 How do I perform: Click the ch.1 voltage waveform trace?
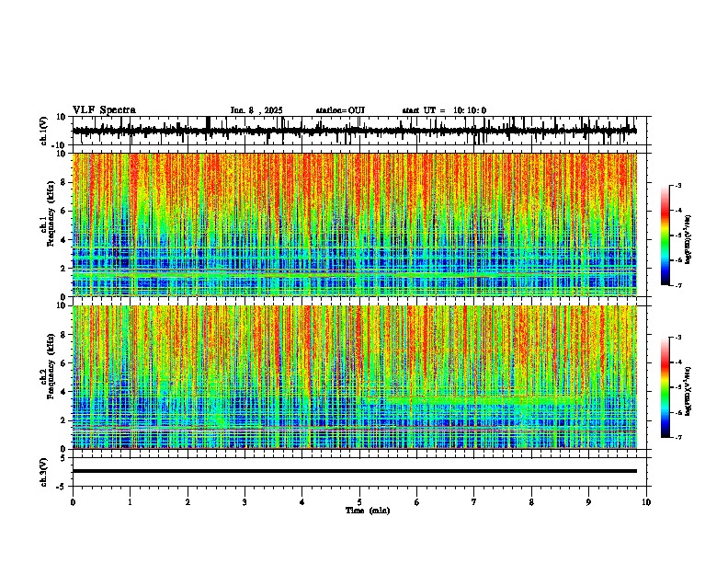(x=355, y=131)
